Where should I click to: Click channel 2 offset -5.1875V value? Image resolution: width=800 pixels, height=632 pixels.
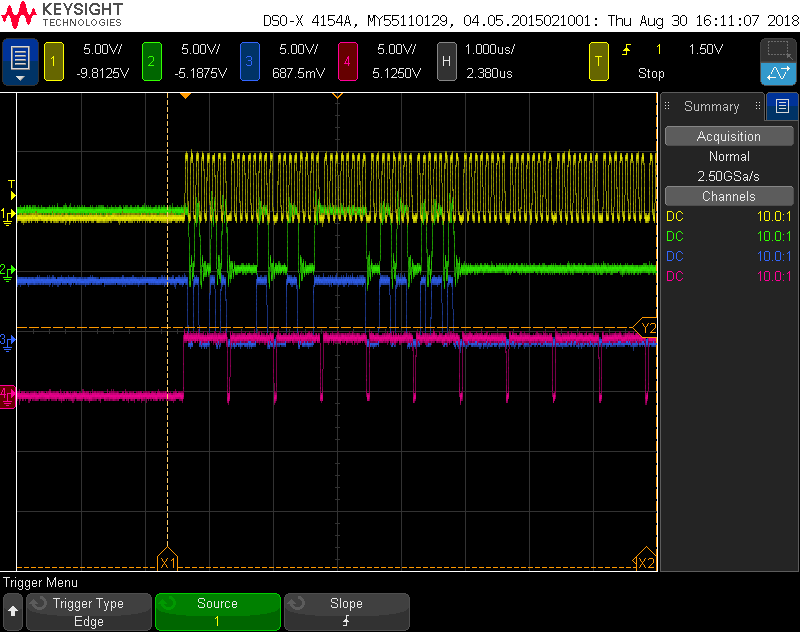click(201, 73)
